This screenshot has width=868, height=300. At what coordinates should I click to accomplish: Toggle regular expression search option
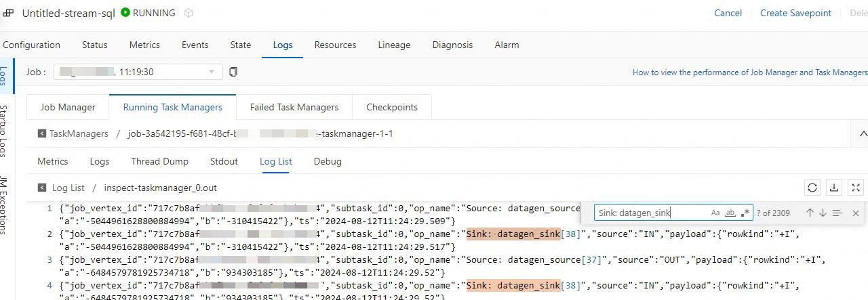pyautogui.click(x=745, y=213)
